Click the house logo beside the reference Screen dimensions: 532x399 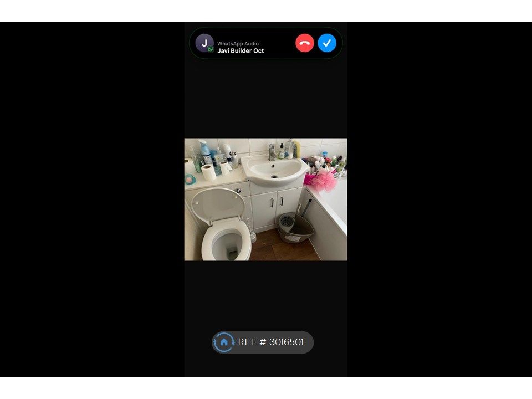click(223, 342)
